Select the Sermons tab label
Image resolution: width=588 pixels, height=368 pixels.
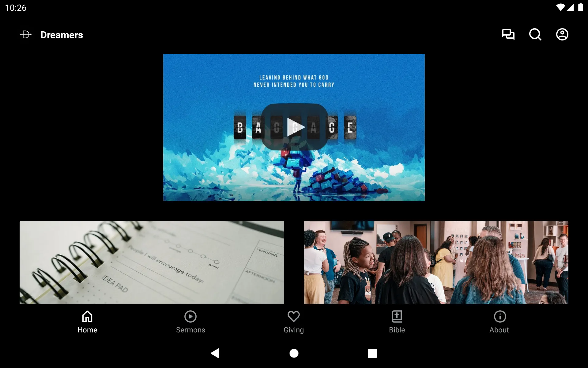(190, 330)
